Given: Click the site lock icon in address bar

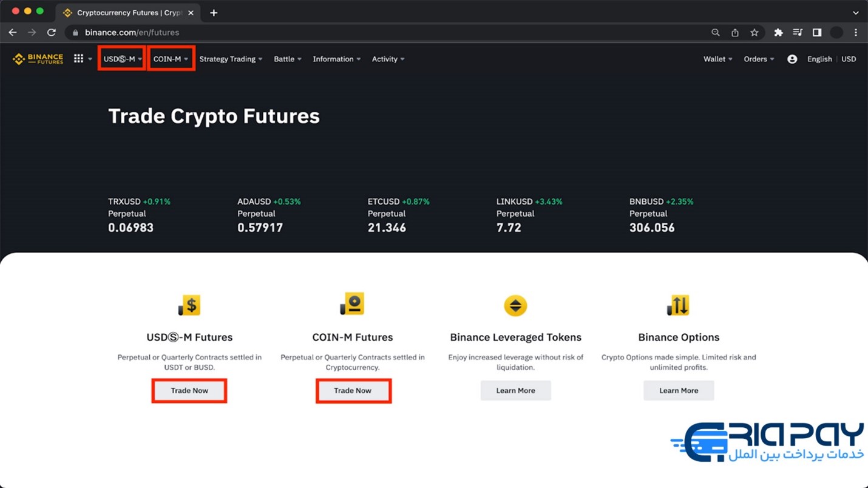Looking at the screenshot, I should pos(76,33).
